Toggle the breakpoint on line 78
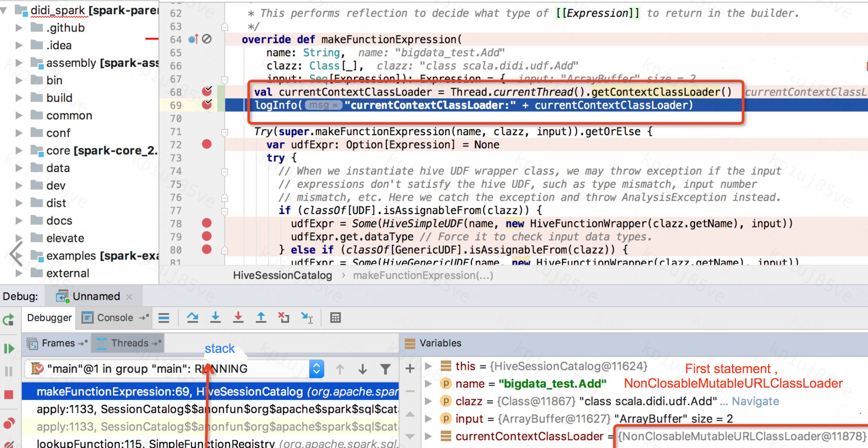Viewport: 868px width, 448px height. 207,223
